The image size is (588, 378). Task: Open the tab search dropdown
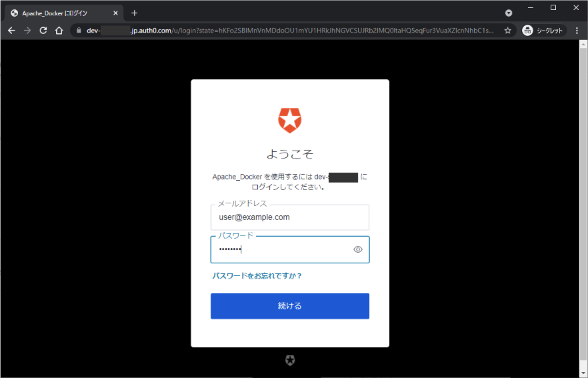509,13
